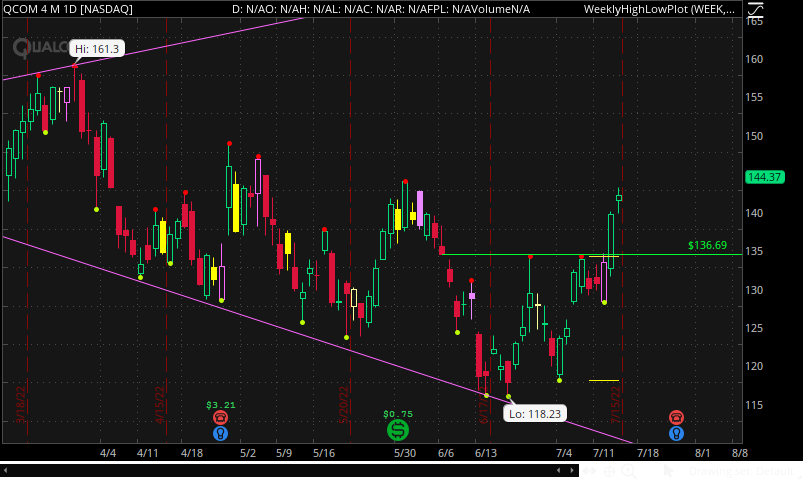This screenshot has height=481, width=803.
Task: Click the 4/15/22 expiration date marker
Action: (160, 405)
